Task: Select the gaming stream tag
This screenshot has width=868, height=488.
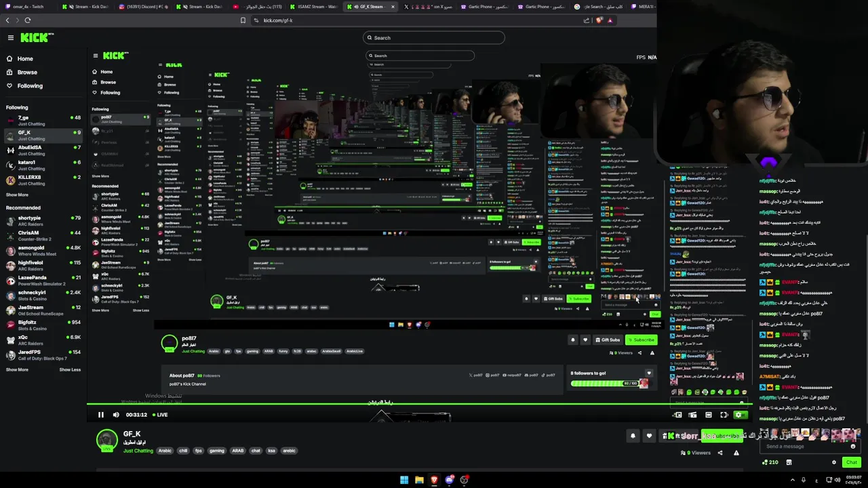Action: coord(217,451)
